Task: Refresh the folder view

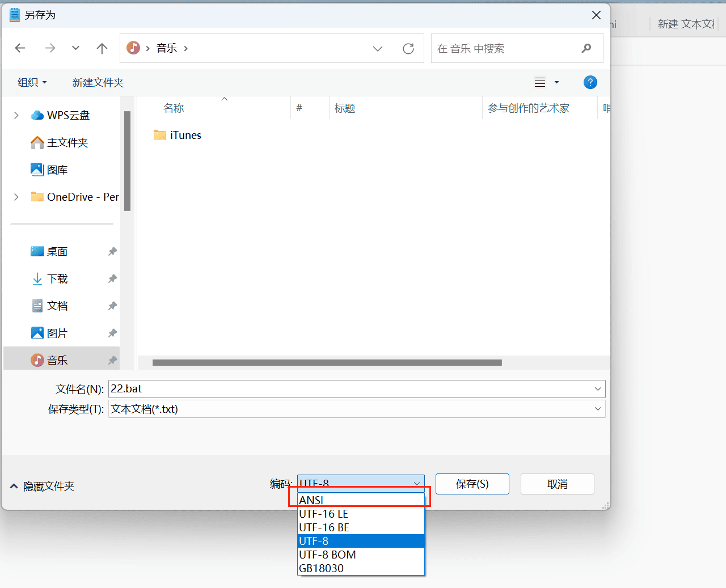Action: click(x=408, y=49)
